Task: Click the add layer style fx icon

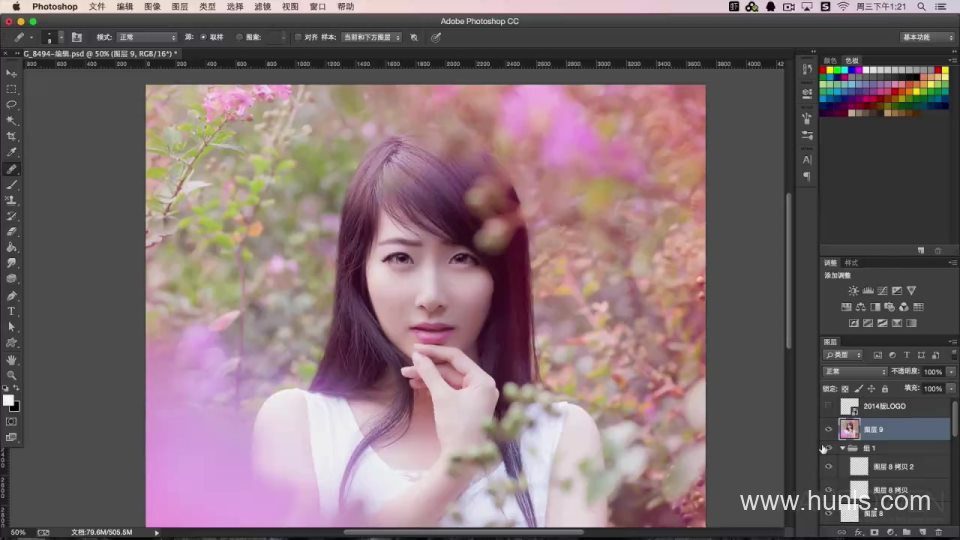Action: (858, 533)
